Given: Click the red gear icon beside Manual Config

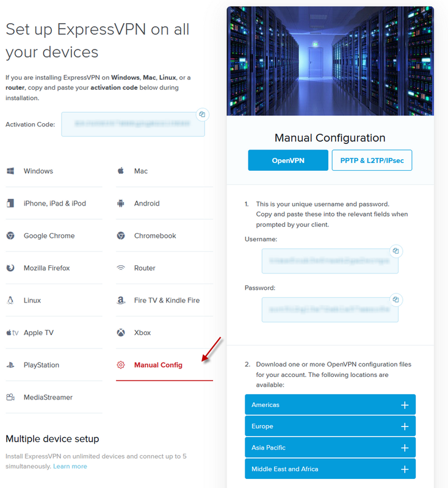Looking at the screenshot, I should click(x=121, y=365).
